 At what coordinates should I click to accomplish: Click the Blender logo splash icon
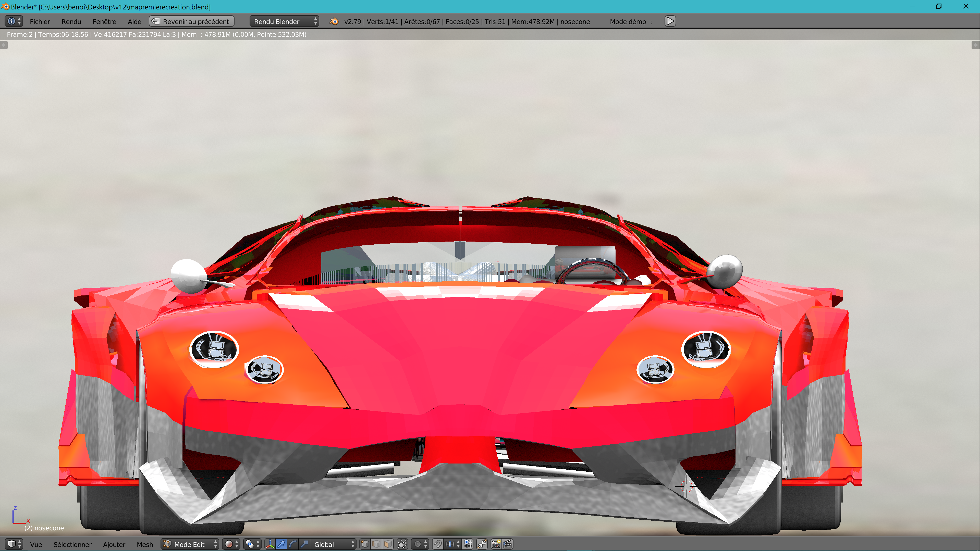point(334,21)
